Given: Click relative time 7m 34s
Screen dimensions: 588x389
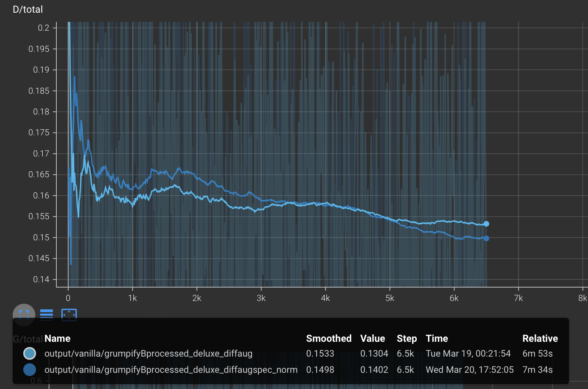Looking at the screenshot, I should tap(538, 370).
